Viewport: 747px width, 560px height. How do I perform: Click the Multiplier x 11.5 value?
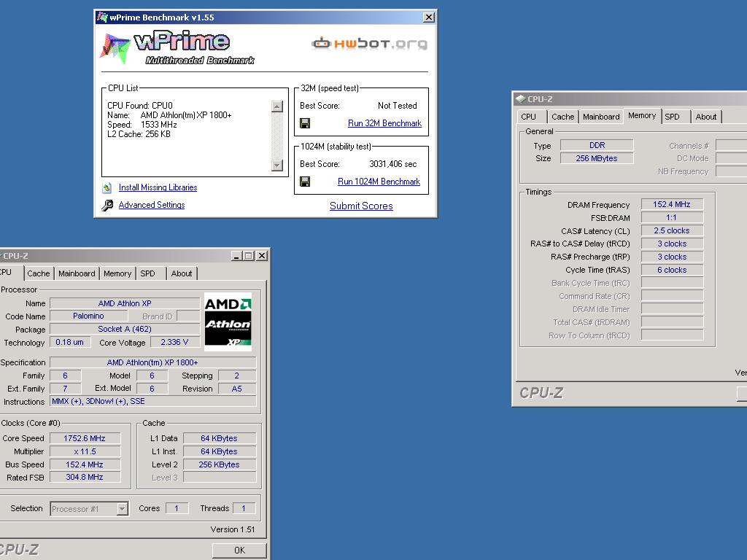click(x=85, y=451)
